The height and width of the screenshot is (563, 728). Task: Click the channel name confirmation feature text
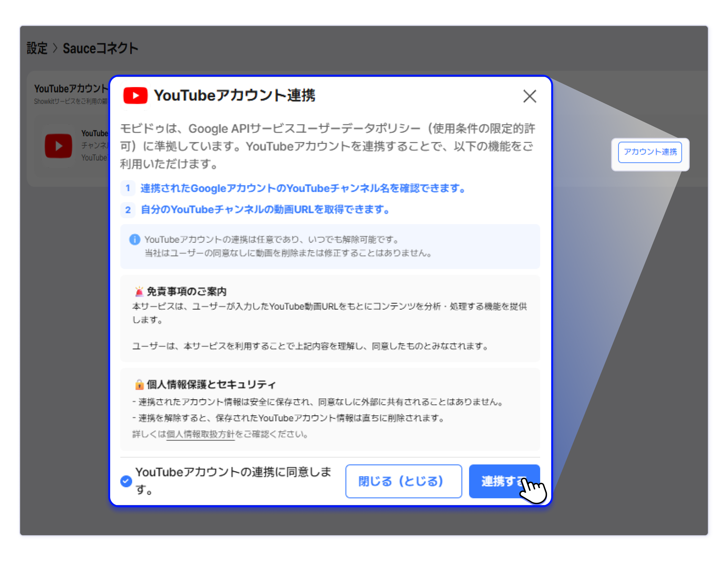pyautogui.click(x=303, y=188)
